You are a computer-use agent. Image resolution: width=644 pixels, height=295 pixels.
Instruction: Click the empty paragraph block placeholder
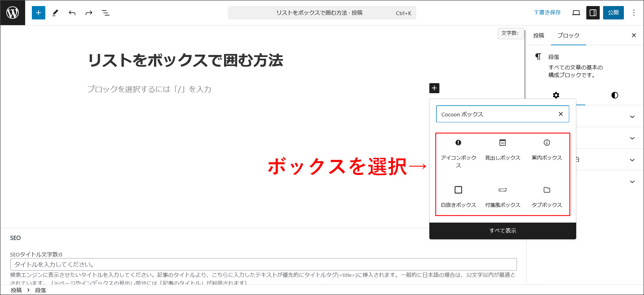click(x=149, y=89)
